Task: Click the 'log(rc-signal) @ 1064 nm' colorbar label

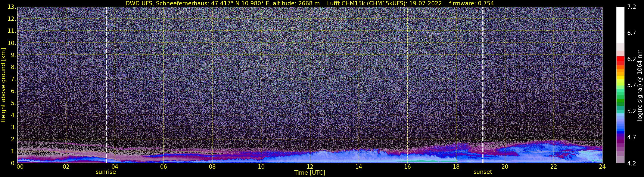Action: click(x=640, y=85)
